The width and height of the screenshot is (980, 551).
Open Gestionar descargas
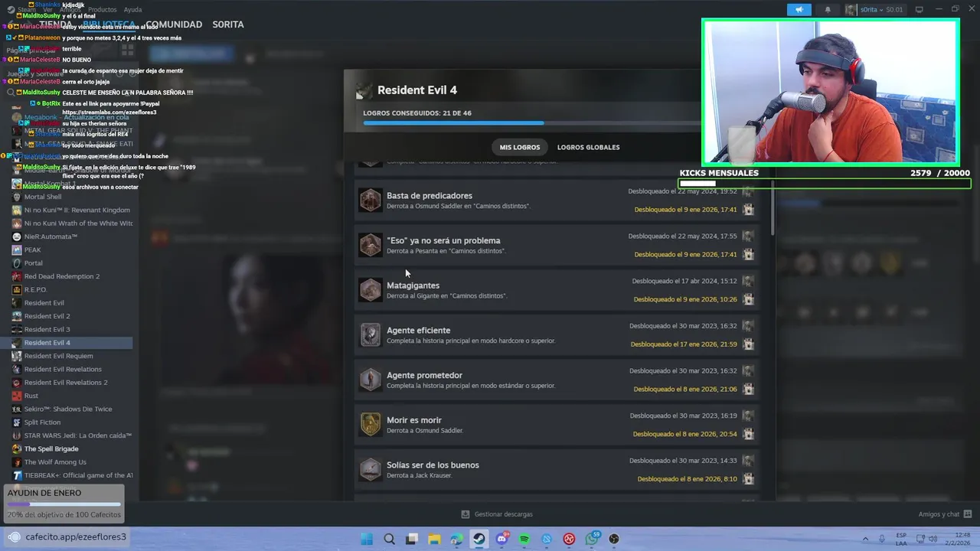497,514
